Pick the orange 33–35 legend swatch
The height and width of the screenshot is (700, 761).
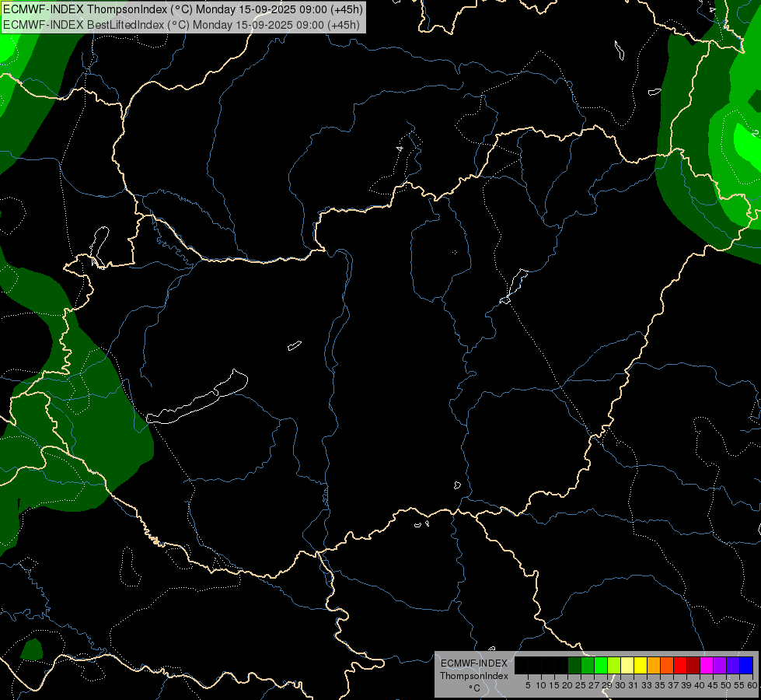(654, 665)
